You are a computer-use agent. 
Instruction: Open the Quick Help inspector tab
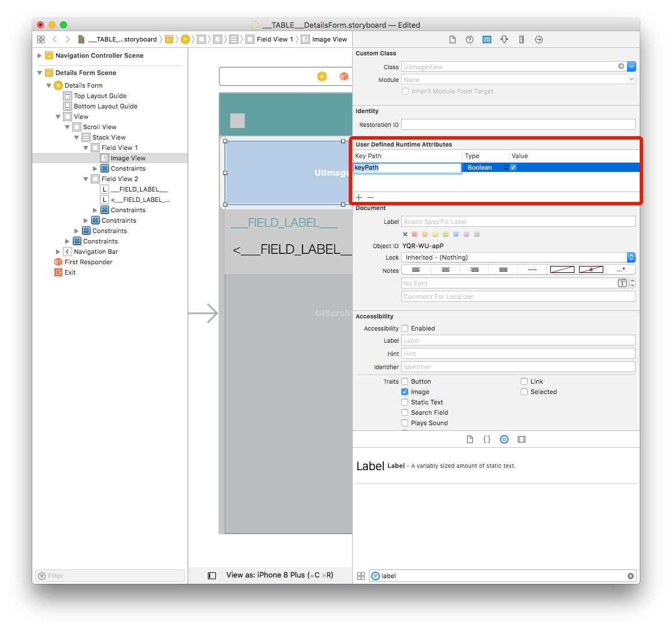tap(470, 39)
